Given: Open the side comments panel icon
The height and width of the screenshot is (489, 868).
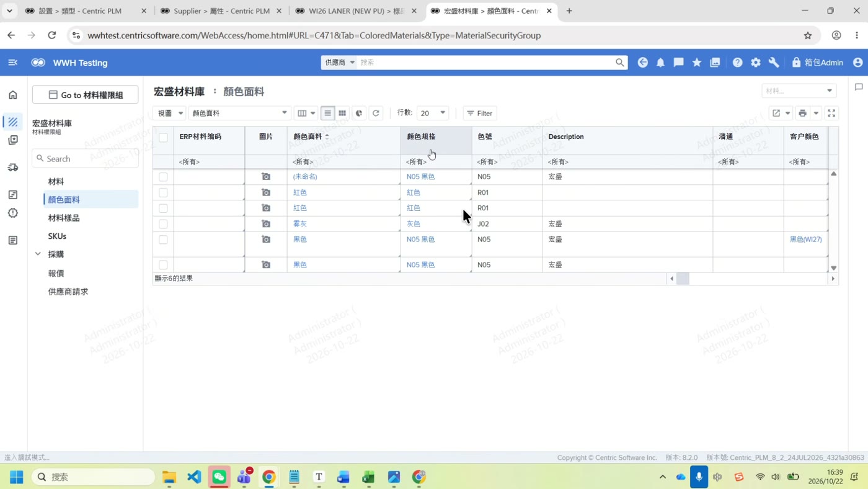Looking at the screenshot, I should (x=859, y=87).
